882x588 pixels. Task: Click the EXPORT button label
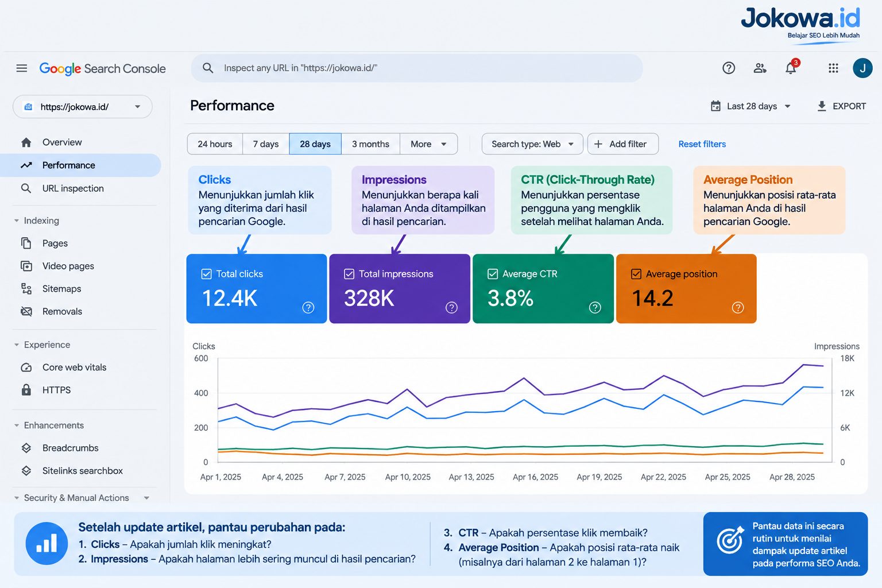click(849, 106)
